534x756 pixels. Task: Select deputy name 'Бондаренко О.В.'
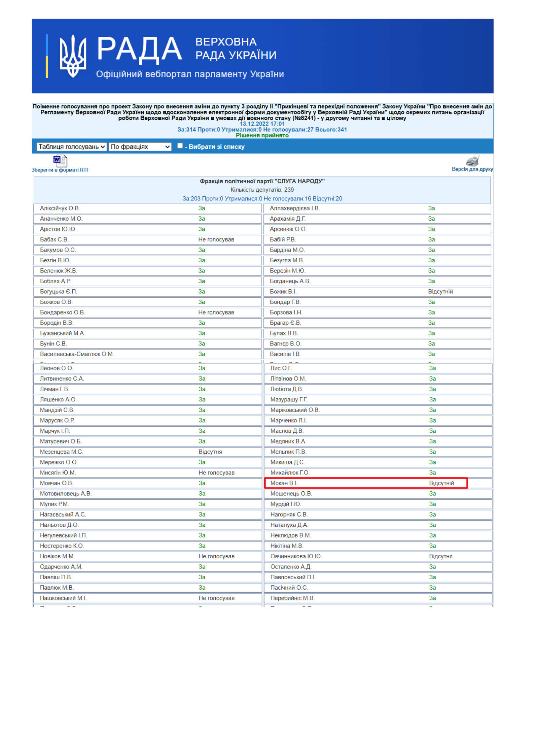point(63,313)
